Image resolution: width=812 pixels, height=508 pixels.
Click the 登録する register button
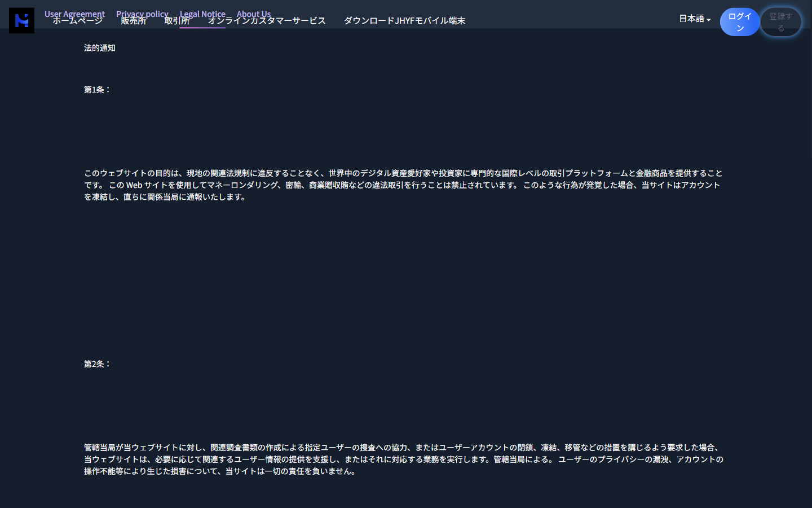point(780,22)
